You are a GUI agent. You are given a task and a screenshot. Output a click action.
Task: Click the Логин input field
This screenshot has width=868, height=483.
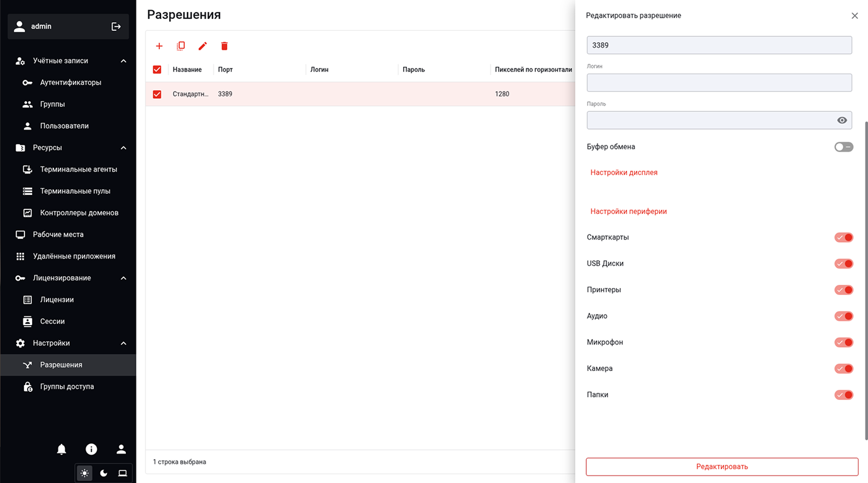(719, 82)
